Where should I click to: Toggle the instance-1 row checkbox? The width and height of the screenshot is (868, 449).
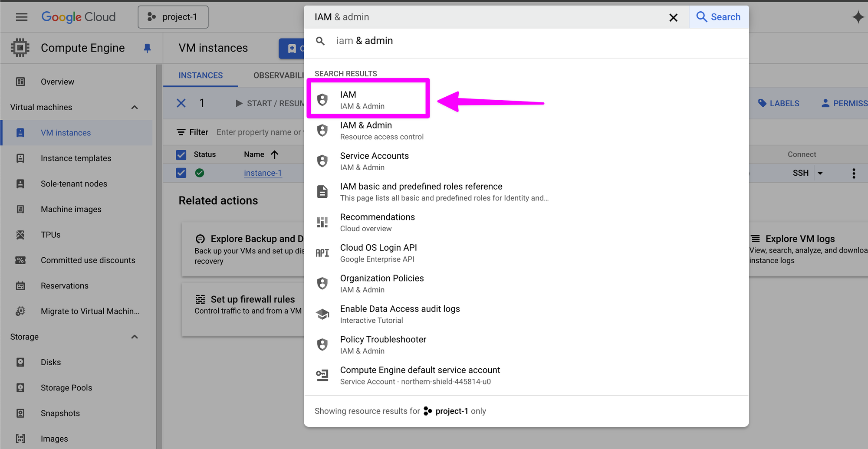point(181,173)
